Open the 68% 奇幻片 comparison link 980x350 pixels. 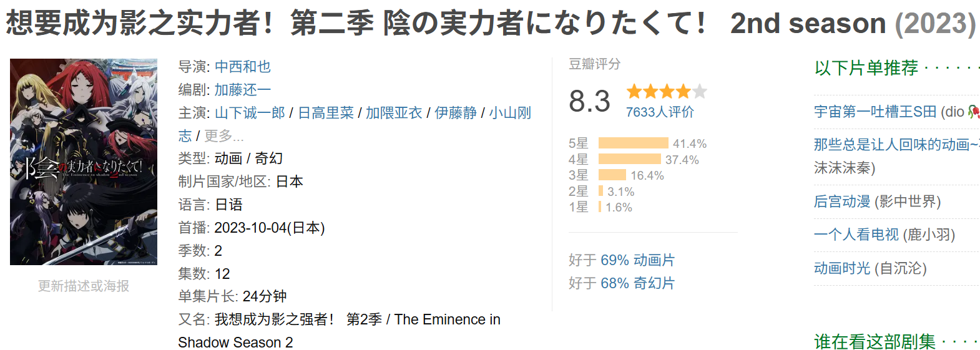pos(637,283)
